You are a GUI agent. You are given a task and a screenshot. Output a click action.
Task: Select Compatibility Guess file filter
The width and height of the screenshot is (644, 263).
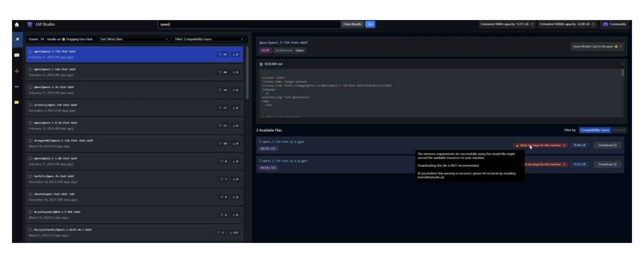tap(595, 130)
